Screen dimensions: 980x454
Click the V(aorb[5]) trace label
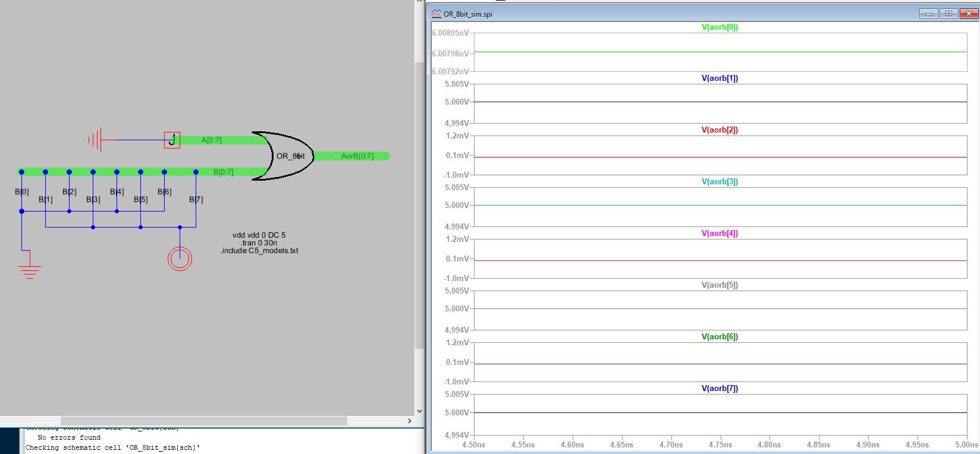click(x=720, y=285)
